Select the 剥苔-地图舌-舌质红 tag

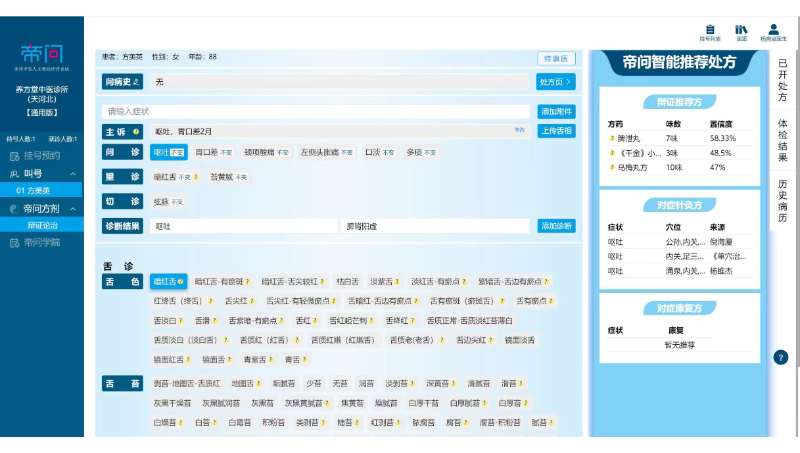coord(187,384)
